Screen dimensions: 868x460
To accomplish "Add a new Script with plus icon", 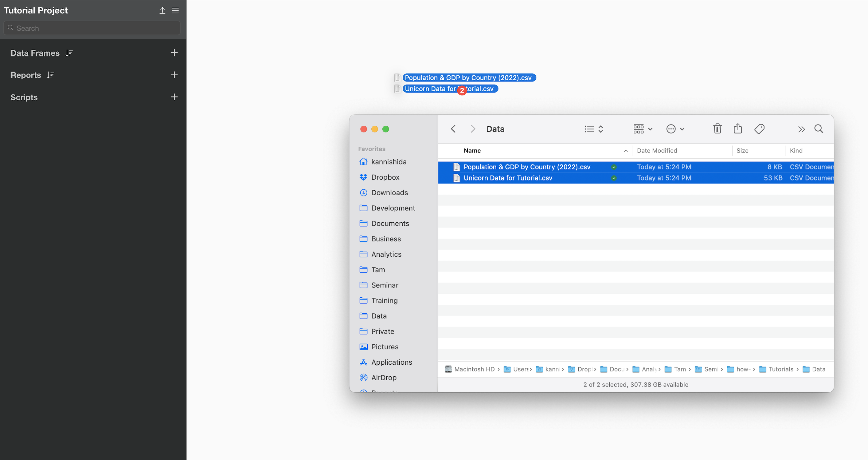I will point(174,97).
